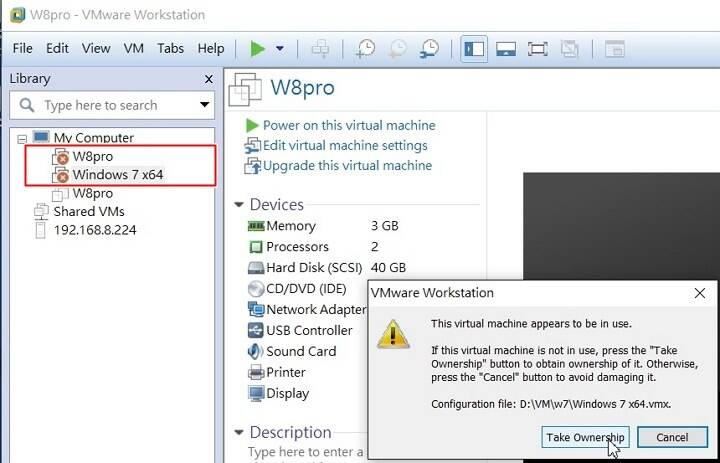Viewport: 720px width, 463px height.
Task: Open the File menu
Action: (22, 48)
